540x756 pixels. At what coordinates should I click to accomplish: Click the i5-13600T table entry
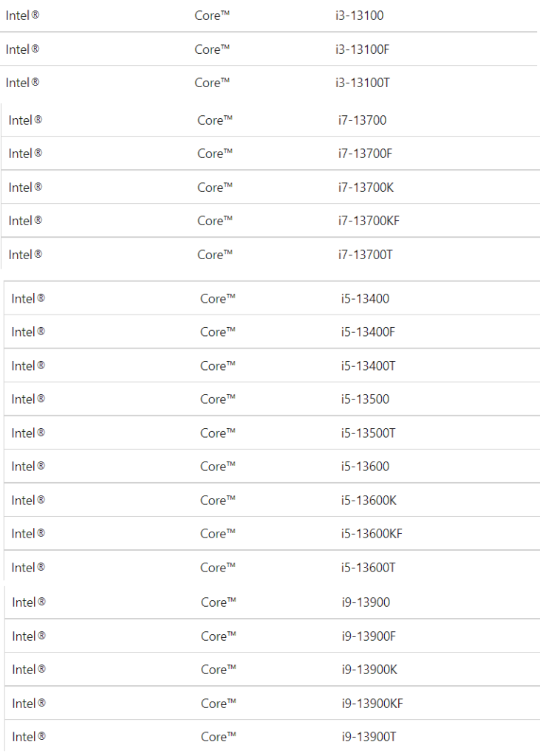368,568
